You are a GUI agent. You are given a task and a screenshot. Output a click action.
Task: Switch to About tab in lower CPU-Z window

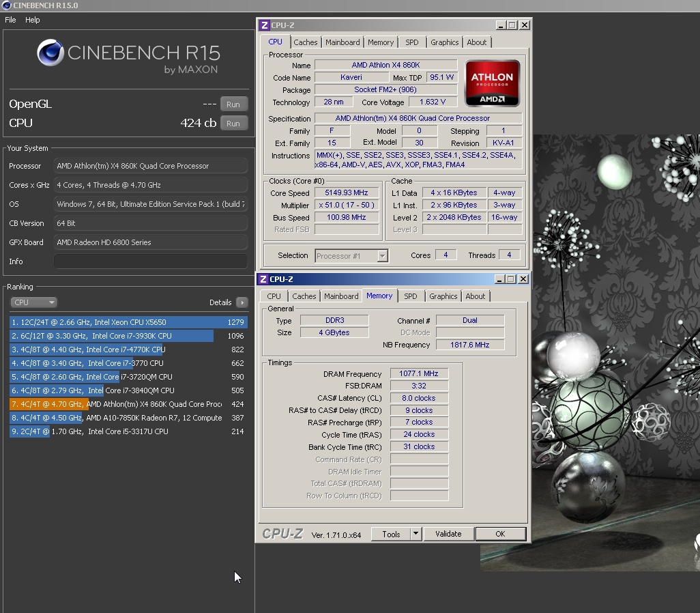coord(476,296)
